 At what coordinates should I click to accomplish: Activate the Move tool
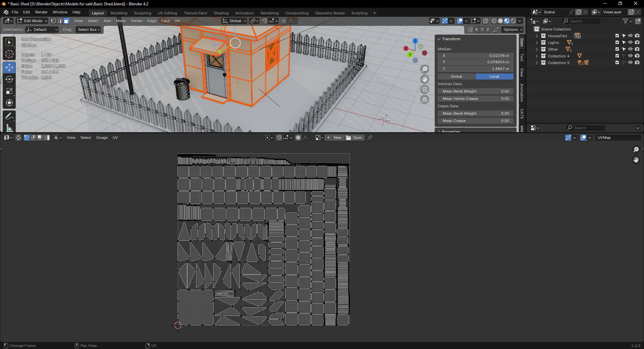point(9,67)
